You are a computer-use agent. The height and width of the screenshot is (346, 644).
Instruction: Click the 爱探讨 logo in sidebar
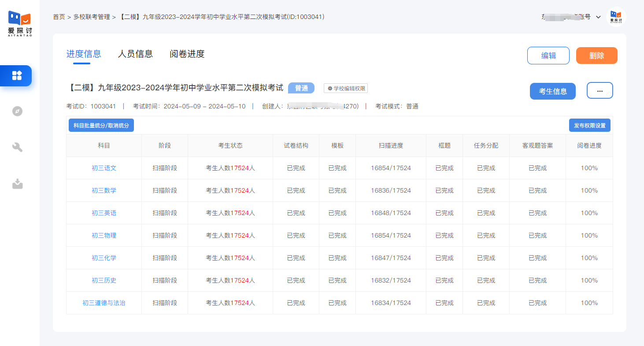pyautogui.click(x=20, y=24)
